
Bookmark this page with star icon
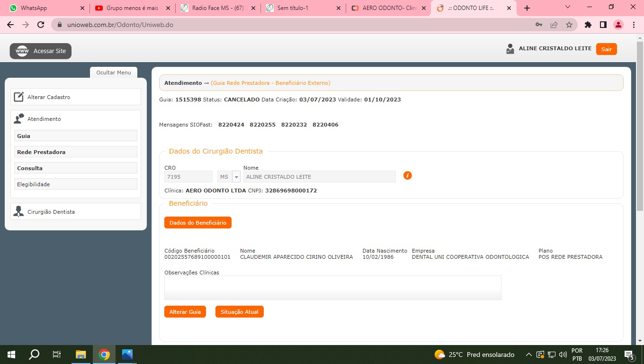(569, 25)
